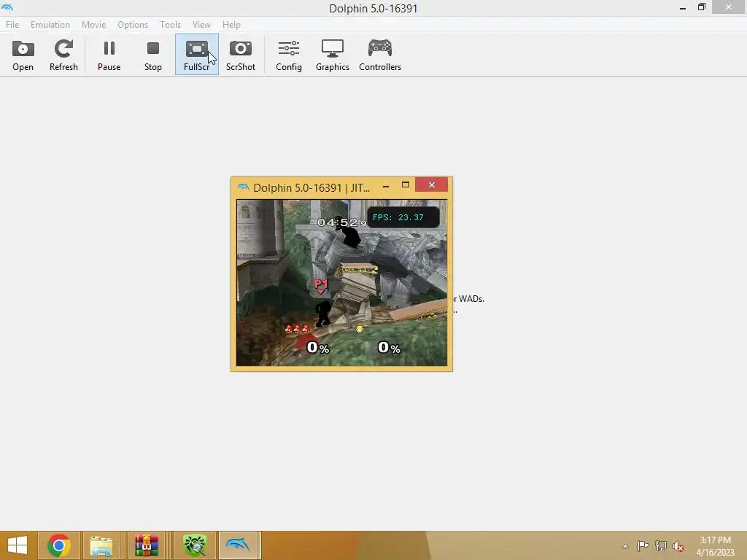This screenshot has width=747, height=560.
Task: Pause the running emulation
Action: (109, 55)
